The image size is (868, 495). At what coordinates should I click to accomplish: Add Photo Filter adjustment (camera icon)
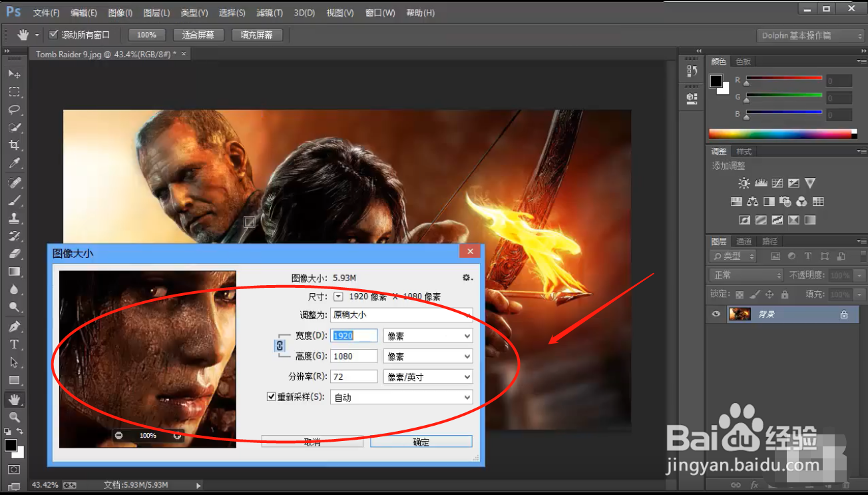(x=785, y=201)
